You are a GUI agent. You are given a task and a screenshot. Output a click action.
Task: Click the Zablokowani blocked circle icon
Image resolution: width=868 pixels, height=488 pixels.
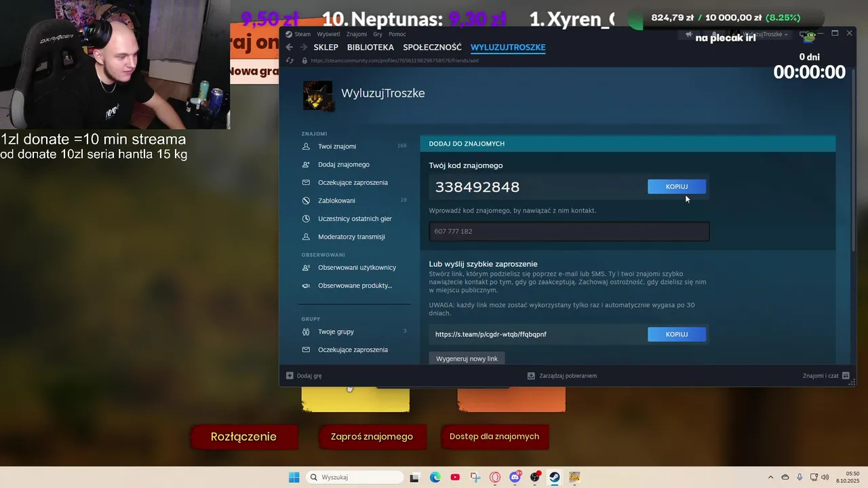click(306, 201)
